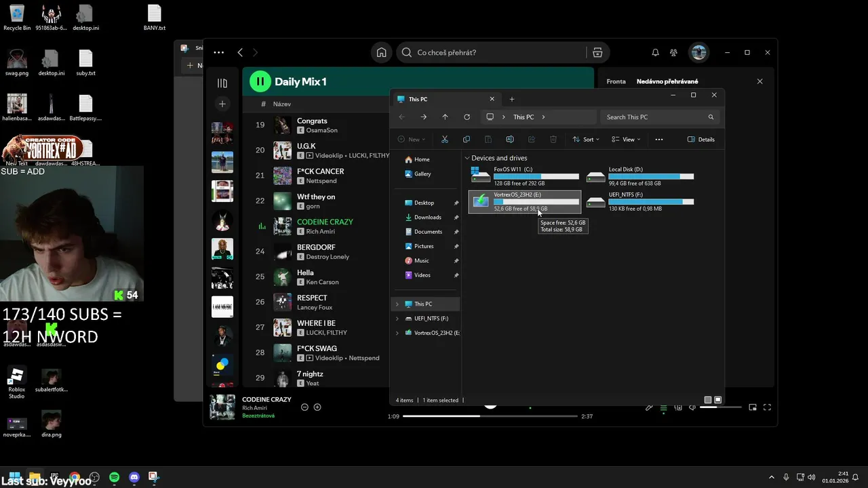Enter Spotify fullscreen mode
Image resolution: width=868 pixels, height=488 pixels.
pyautogui.click(x=768, y=407)
